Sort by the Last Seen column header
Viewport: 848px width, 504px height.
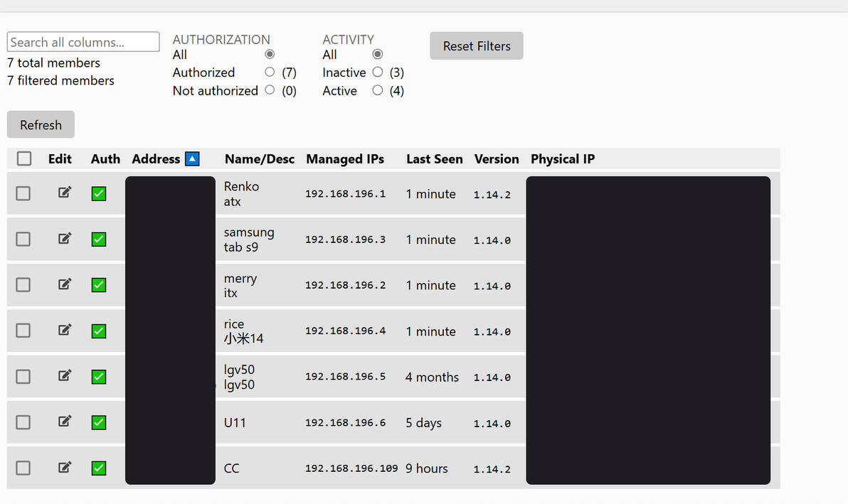tap(434, 159)
